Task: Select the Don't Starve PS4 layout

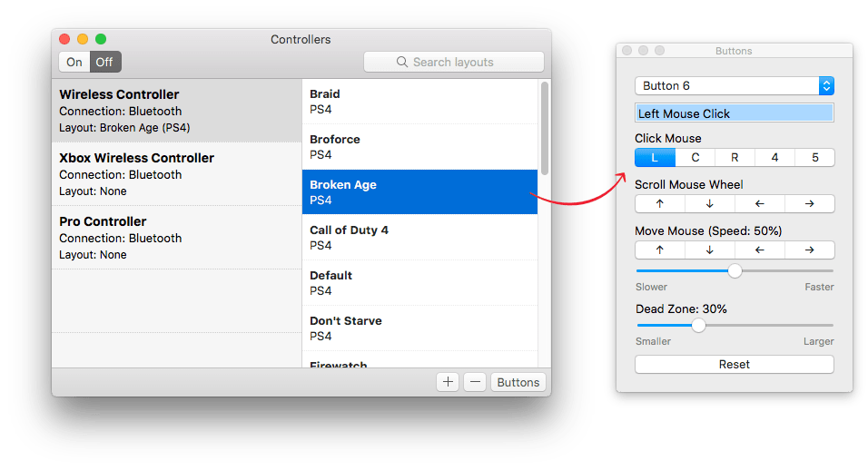Action: click(419, 328)
